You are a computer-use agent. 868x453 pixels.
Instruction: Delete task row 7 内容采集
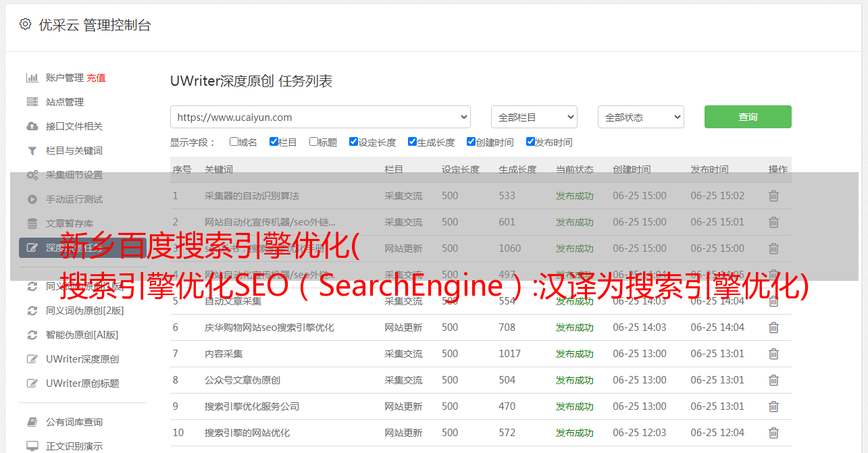click(x=773, y=354)
